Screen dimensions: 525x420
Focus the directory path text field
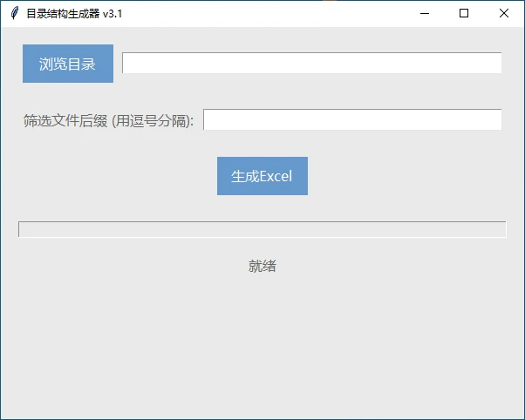311,64
